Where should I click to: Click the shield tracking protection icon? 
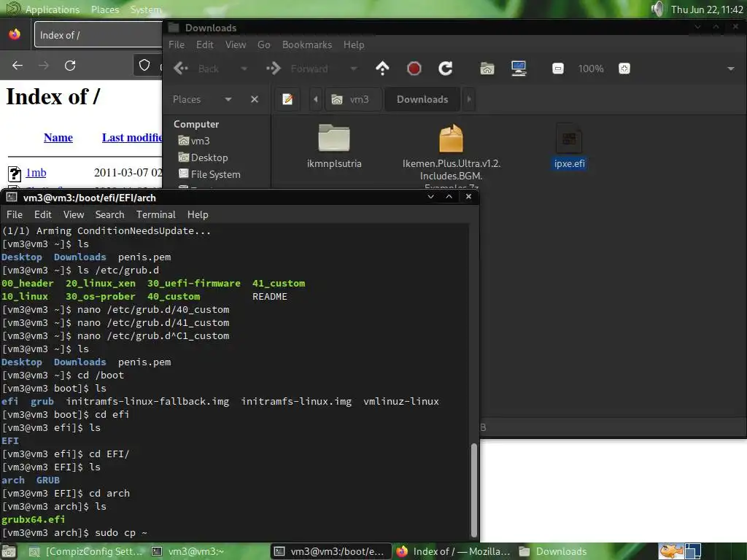pos(144,65)
